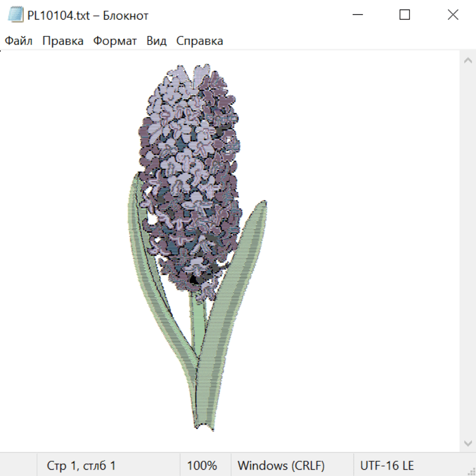
Task: Click the scroll down arrow
Action: [468, 443]
